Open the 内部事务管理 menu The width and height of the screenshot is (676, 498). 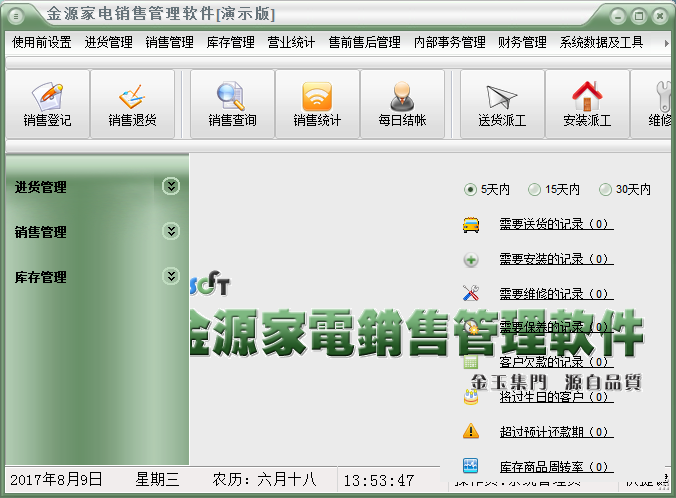pos(449,42)
